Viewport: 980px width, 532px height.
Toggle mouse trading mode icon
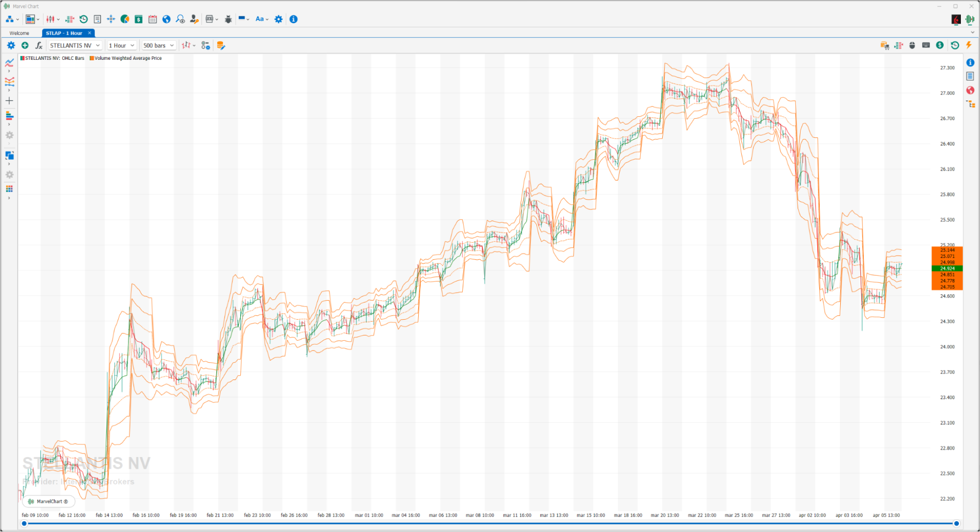pos(912,45)
